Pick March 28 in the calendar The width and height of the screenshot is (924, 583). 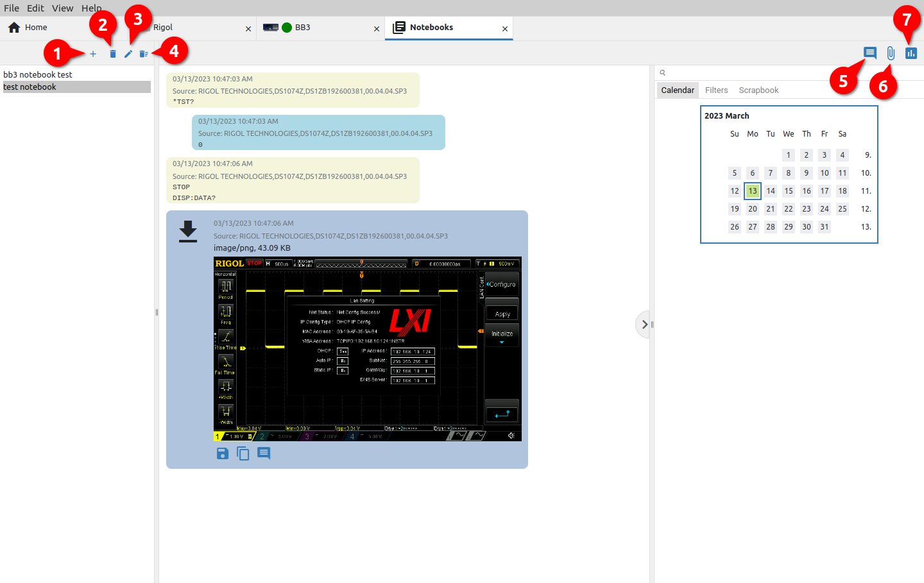[771, 227]
